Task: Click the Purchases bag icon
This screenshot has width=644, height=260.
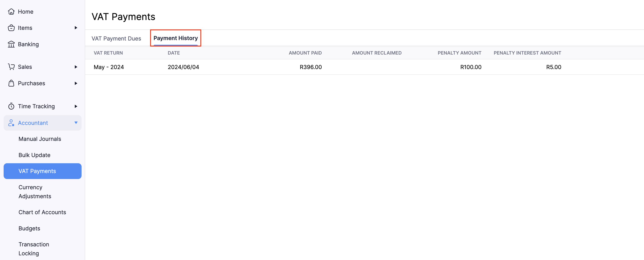Action: coord(11,83)
